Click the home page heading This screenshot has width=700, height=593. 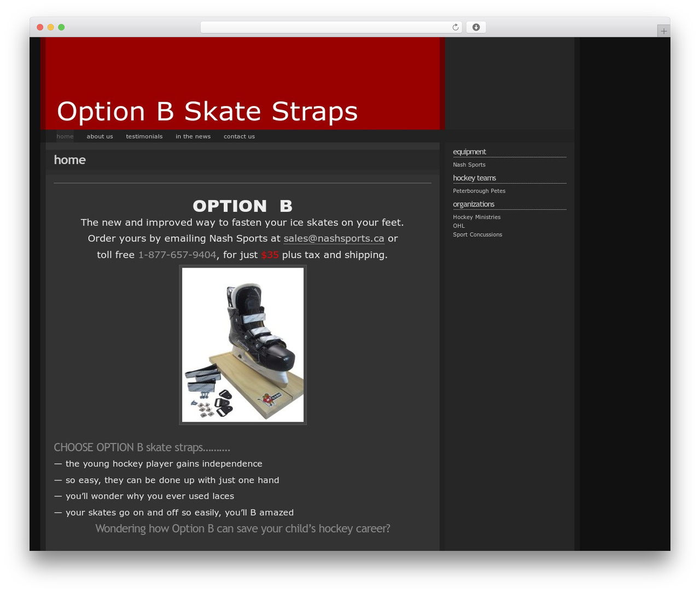click(70, 160)
